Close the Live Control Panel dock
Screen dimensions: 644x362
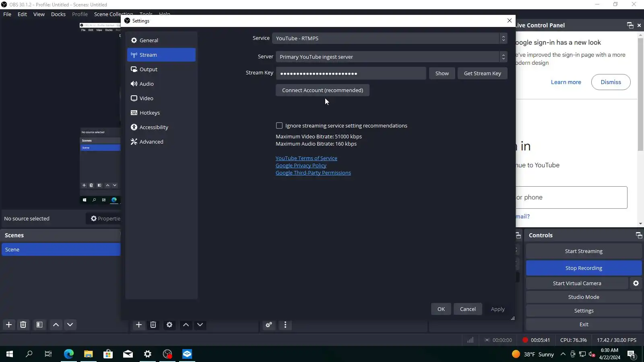coord(639,25)
